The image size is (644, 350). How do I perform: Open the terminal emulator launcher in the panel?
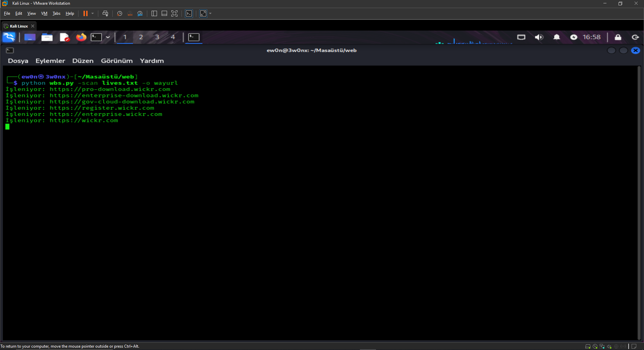point(97,37)
